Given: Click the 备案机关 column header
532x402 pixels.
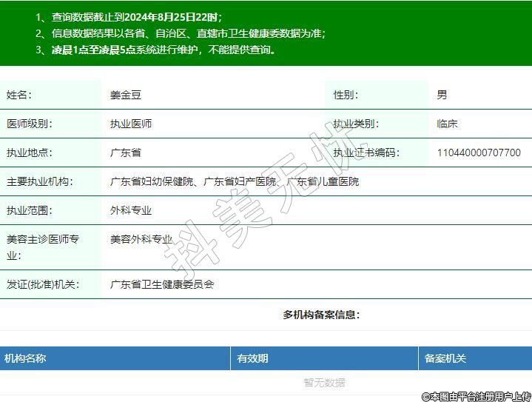Looking at the screenshot, I should [x=445, y=358].
